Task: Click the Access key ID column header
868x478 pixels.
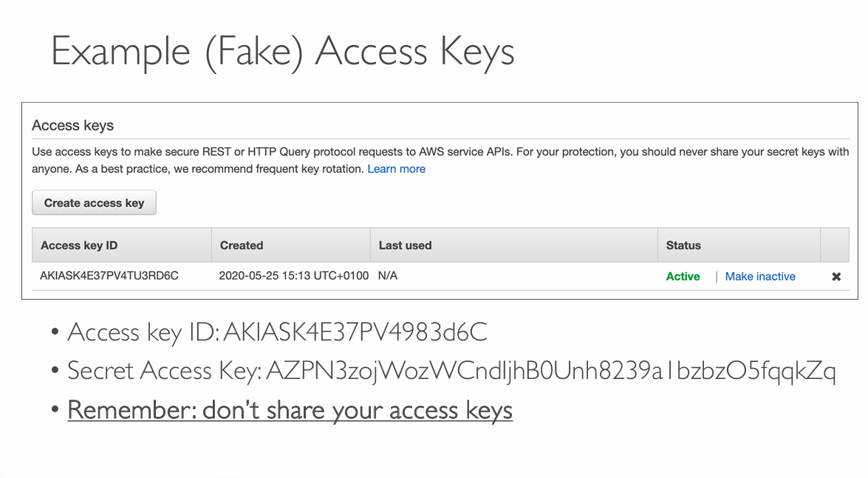Action: pyautogui.click(x=79, y=245)
